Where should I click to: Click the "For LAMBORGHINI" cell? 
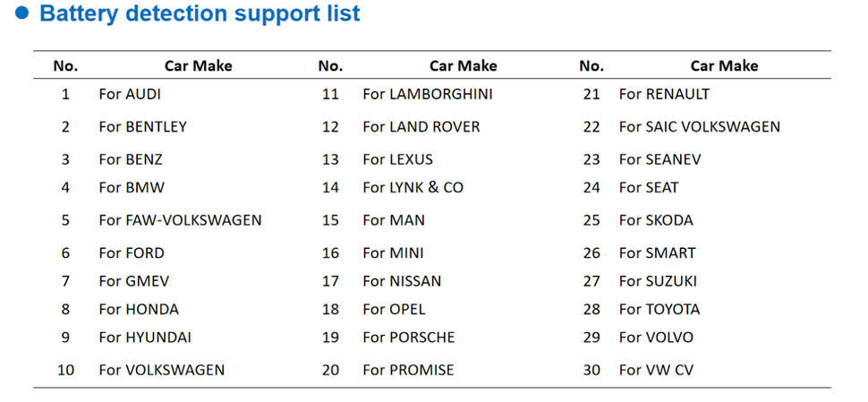pyautogui.click(x=427, y=94)
